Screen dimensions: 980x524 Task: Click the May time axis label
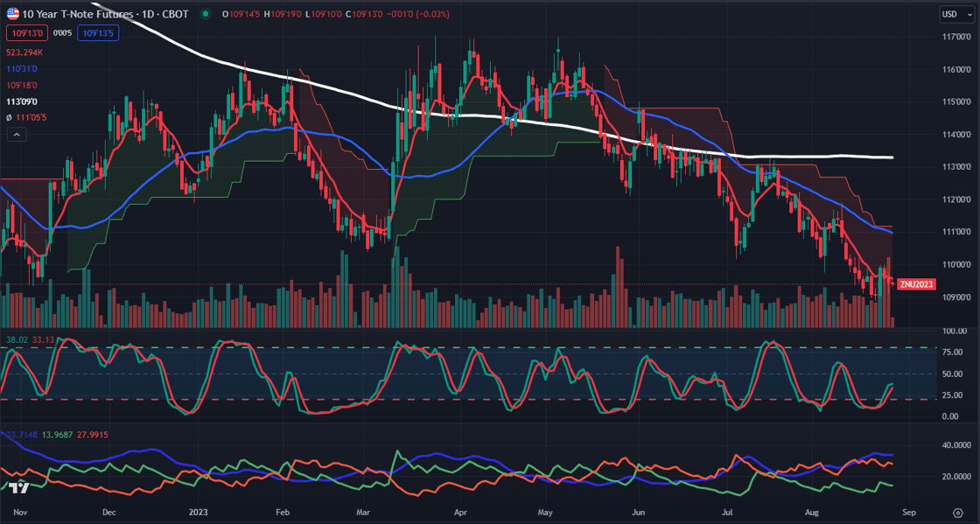[544, 512]
